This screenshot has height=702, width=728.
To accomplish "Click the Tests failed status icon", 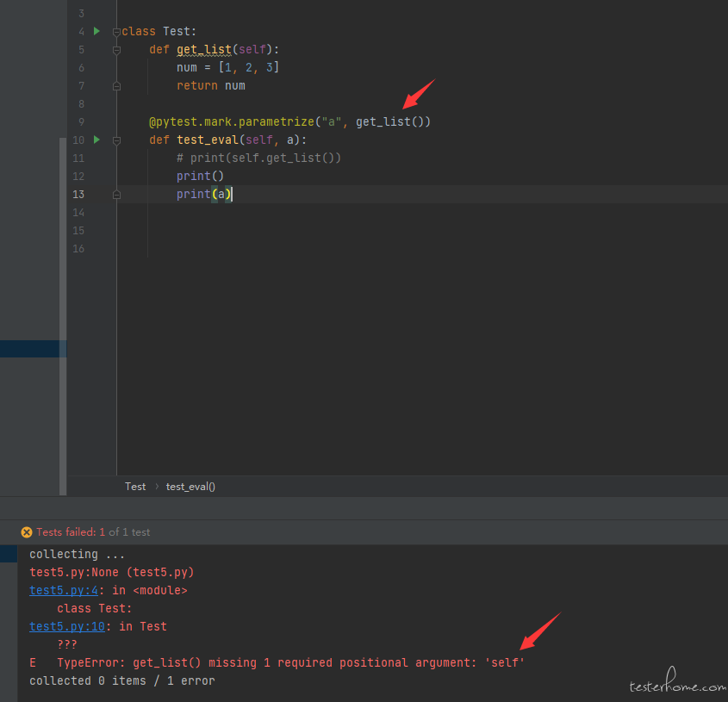I will pos(27,532).
